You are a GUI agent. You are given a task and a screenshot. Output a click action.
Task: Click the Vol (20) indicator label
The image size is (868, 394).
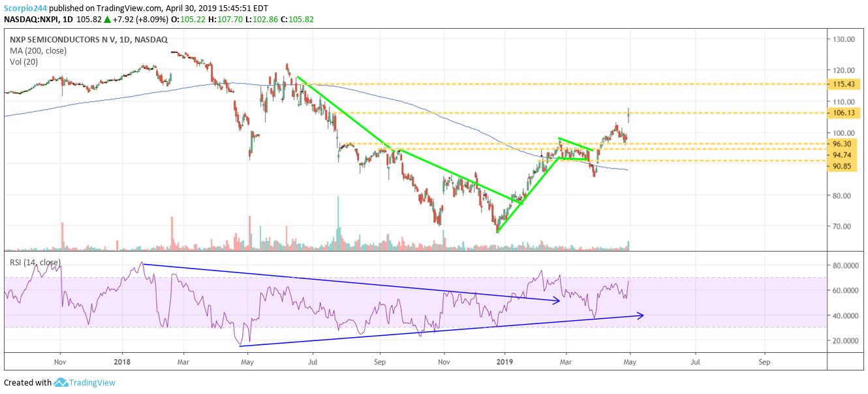(23, 61)
